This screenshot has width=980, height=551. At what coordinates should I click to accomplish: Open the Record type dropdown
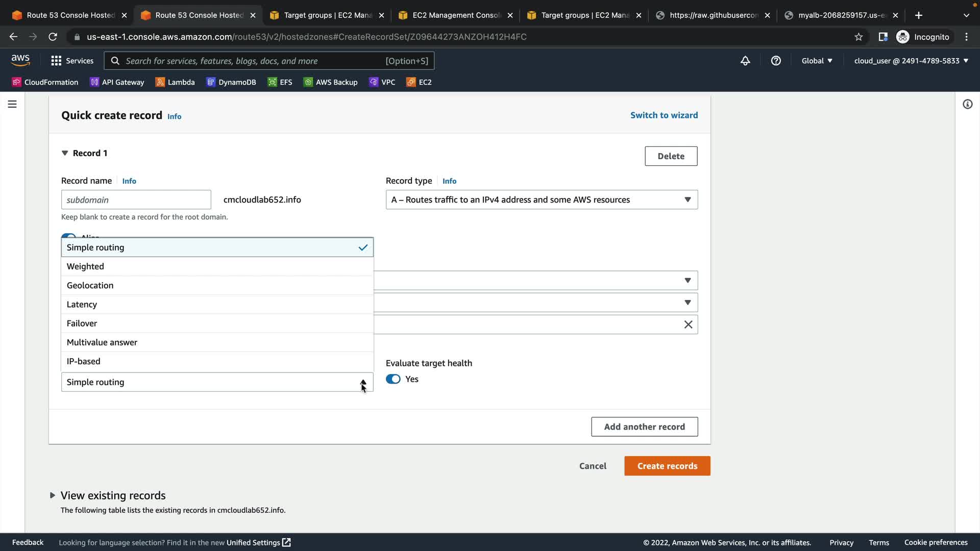point(542,199)
